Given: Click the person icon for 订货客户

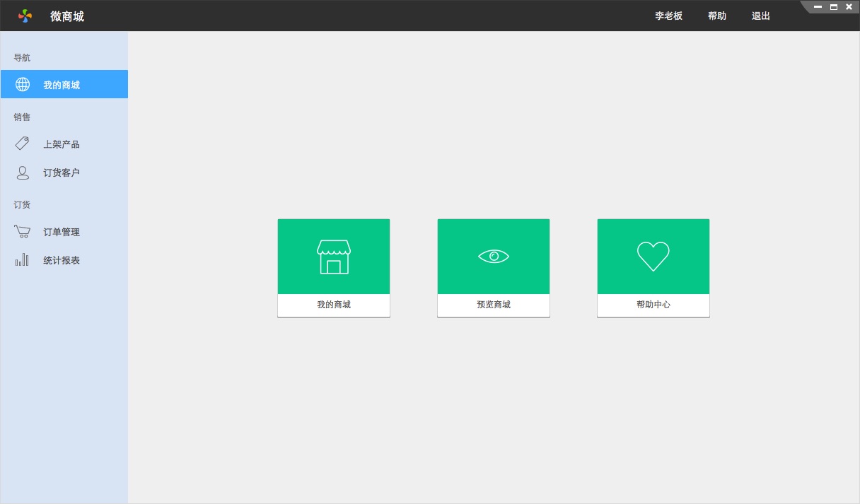Looking at the screenshot, I should pyautogui.click(x=23, y=172).
